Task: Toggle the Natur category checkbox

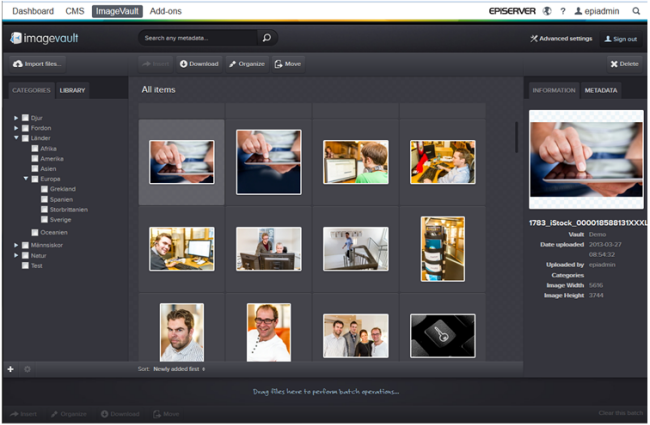Action: [x=25, y=255]
